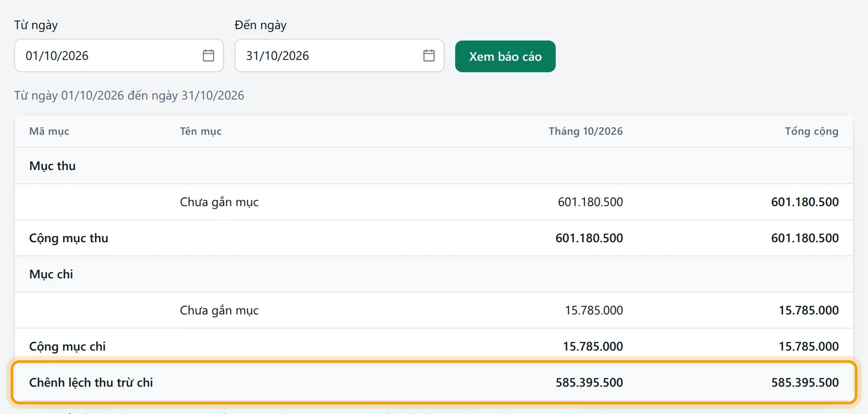The image size is (868, 414).
Task: Click the Xem báo cáo button
Action: (505, 56)
